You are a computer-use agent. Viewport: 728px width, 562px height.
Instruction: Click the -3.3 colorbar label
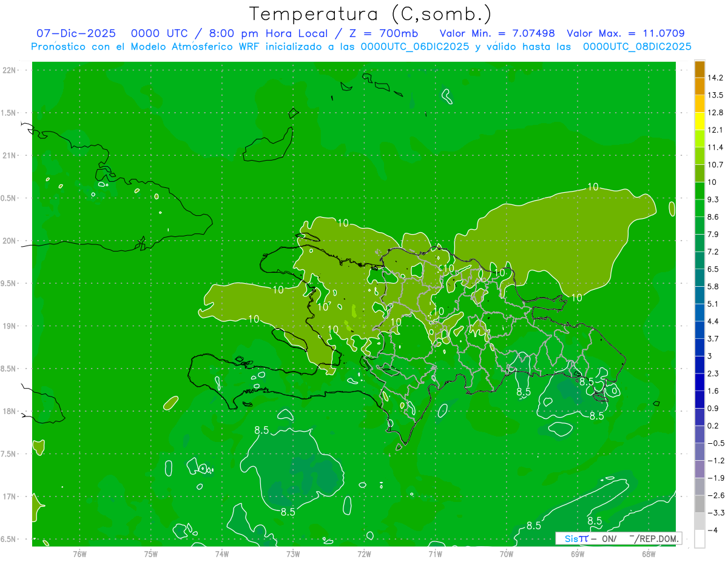(715, 513)
